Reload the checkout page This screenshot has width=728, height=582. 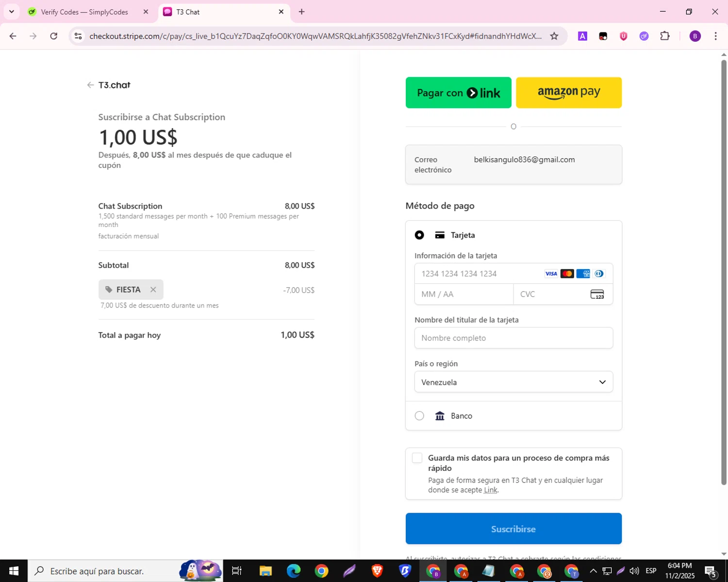(x=54, y=36)
